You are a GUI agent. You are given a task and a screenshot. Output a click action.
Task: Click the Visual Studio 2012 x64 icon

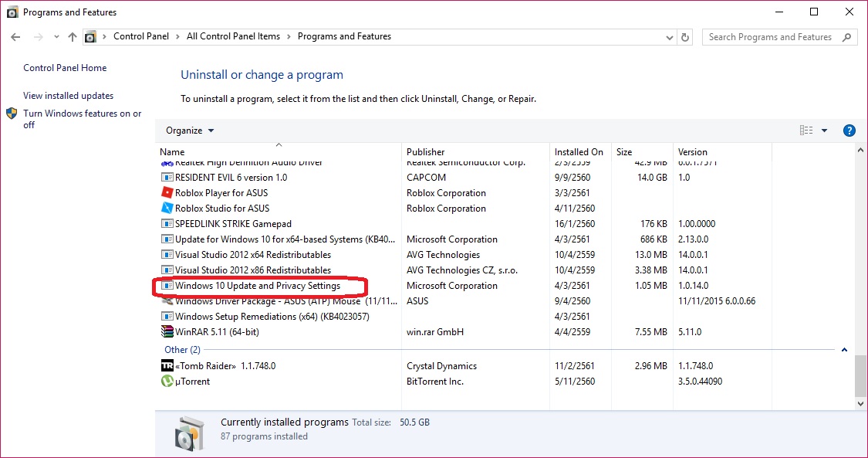tap(167, 255)
